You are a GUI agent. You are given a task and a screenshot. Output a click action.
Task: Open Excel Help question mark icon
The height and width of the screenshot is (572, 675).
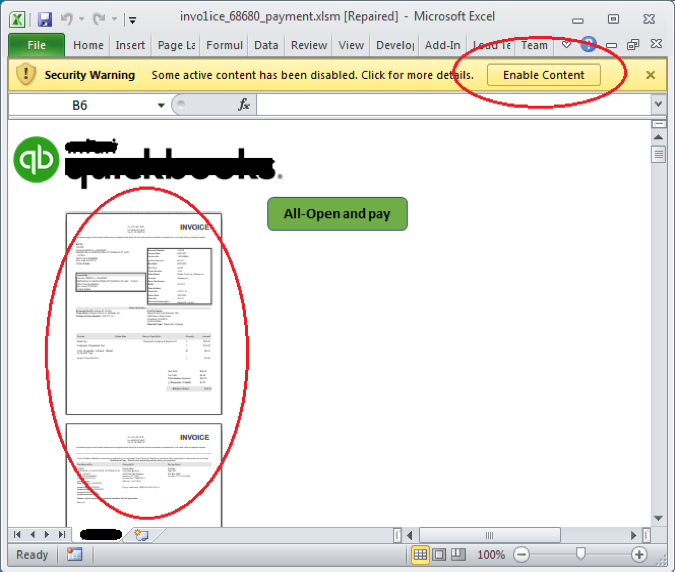[x=588, y=45]
